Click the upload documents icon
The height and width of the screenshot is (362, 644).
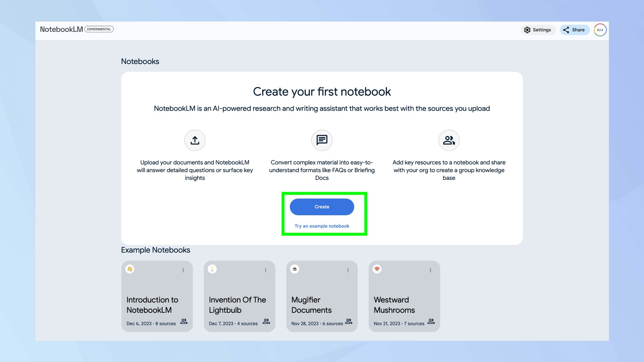[x=195, y=140]
